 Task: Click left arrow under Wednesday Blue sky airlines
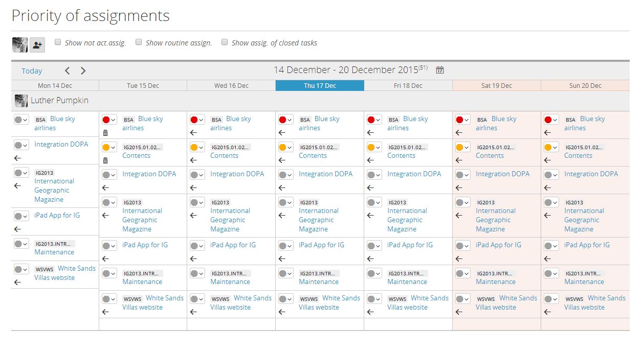tap(193, 133)
